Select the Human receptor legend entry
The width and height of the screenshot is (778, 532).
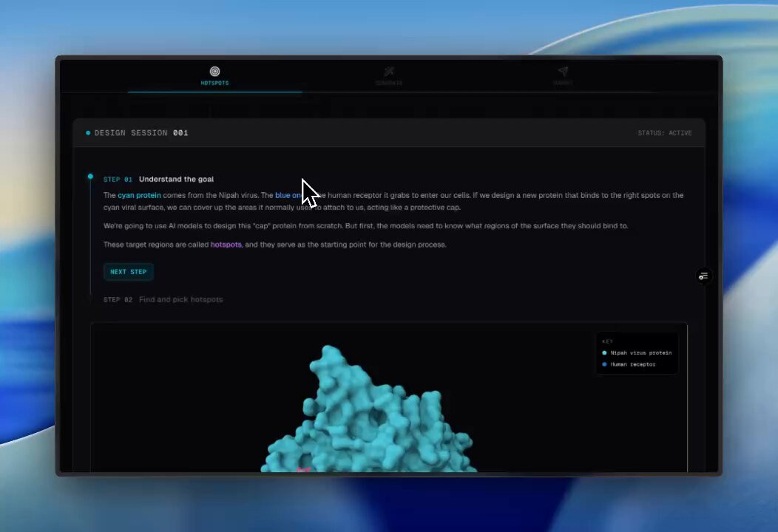(629, 364)
